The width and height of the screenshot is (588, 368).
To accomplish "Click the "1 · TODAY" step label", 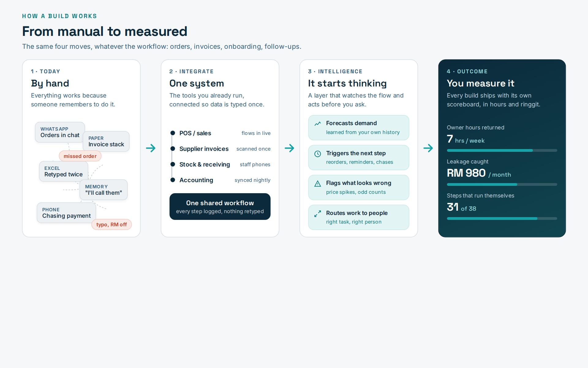I will (x=45, y=71).
